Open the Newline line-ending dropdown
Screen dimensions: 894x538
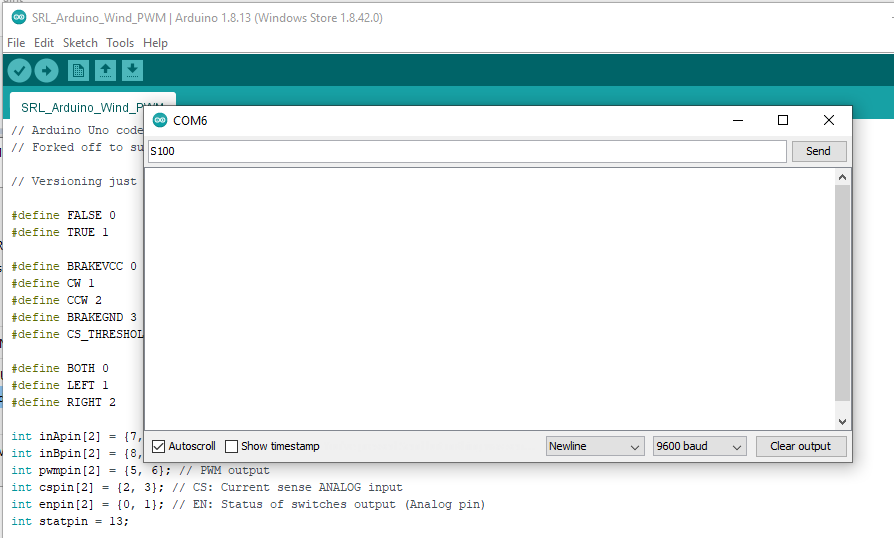pyautogui.click(x=595, y=446)
